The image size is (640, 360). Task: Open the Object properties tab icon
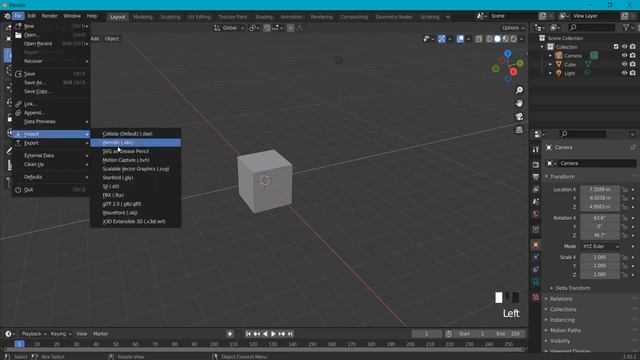(536, 244)
